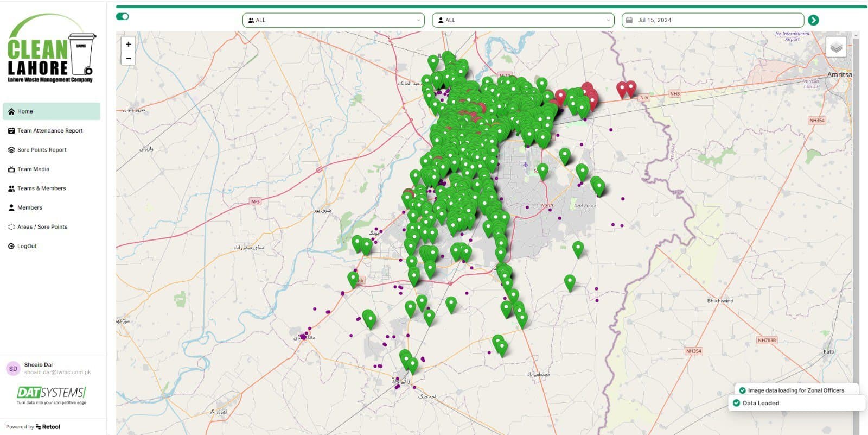The width and height of the screenshot is (868, 435).
Task: Expand the first ALL team dropdown
Action: pos(334,20)
